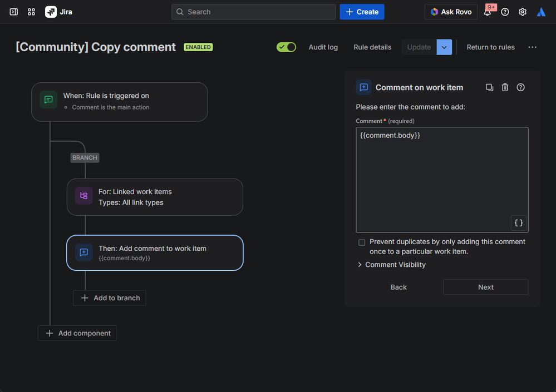Click the BRANCH label
The image size is (556, 392).
tap(85, 157)
